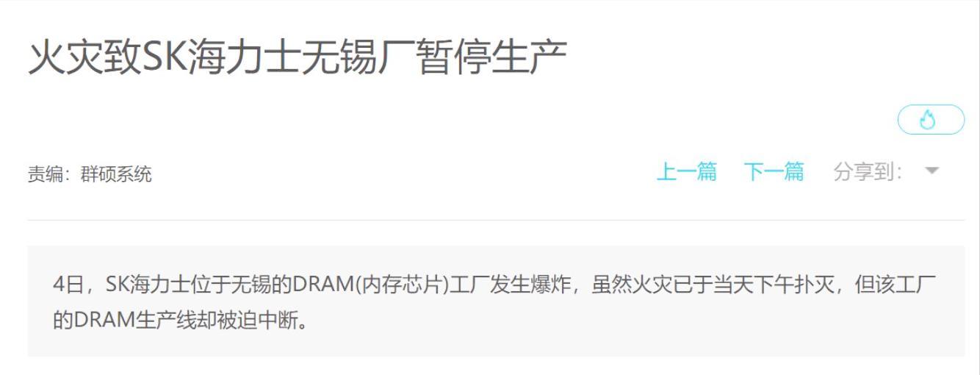Select the article title 火灾致SK海力士无锡厂暂停生产

[298, 58]
